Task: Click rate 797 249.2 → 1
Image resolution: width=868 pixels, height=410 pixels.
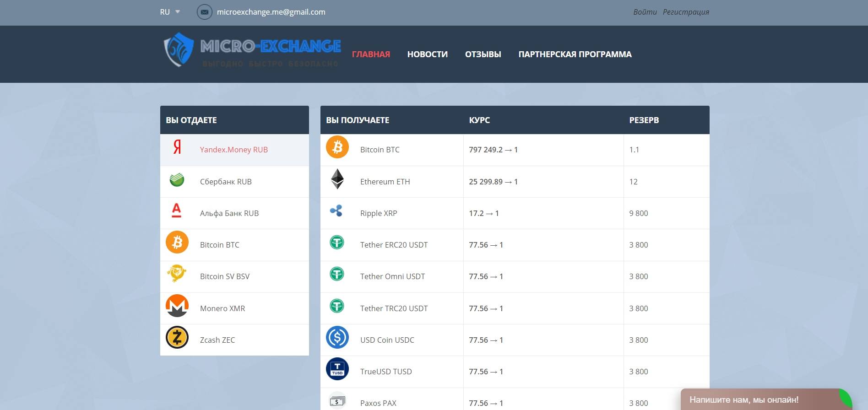Action: [493, 150]
